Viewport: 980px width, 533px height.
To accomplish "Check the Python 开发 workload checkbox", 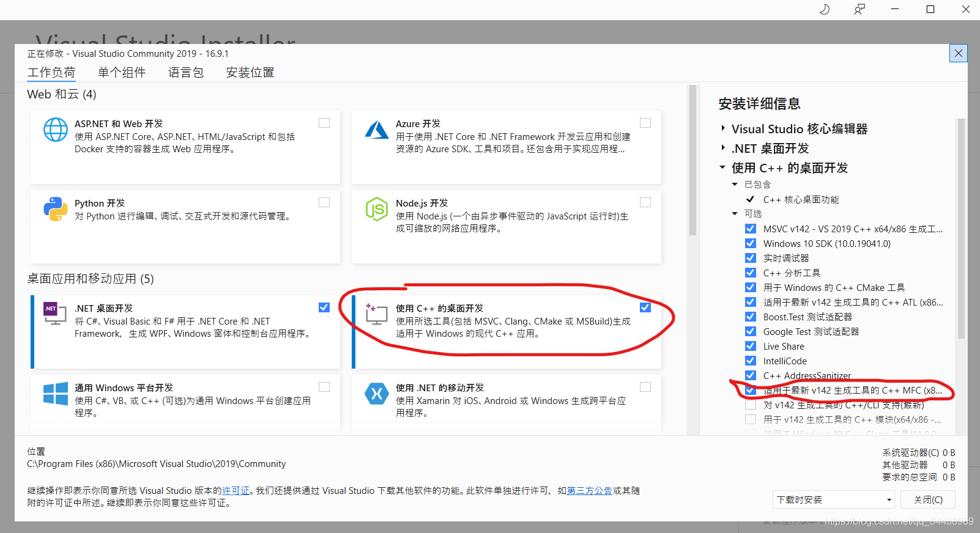I will (324, 202).
